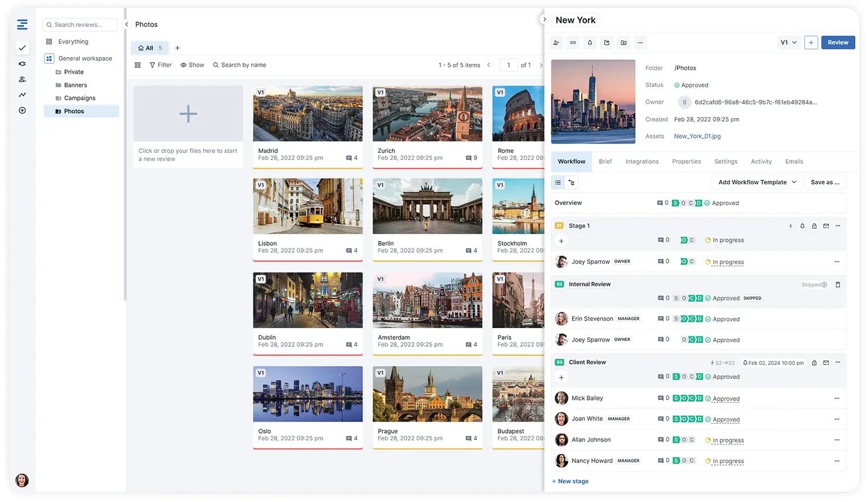Toggle the Show visibility option in Photos toolbar
This screenshot has height=502, width=868.
click(x=192, y=65)
